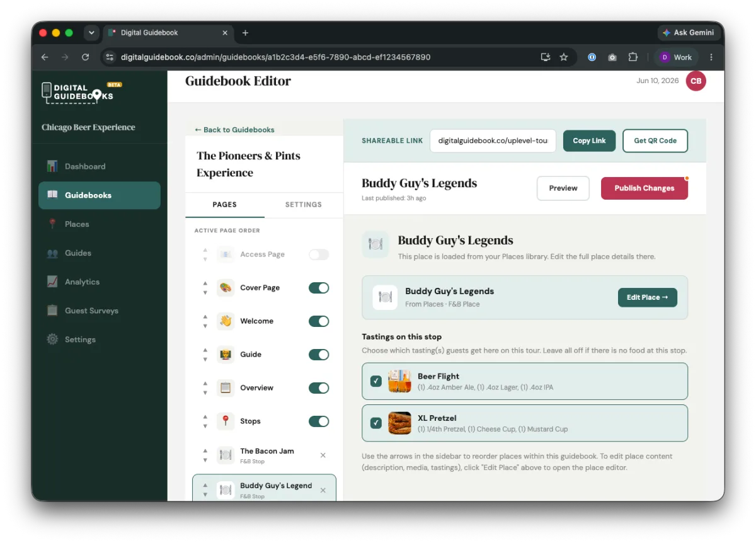This screenshot has height=543, width=756.
Task: Click Buddy Guy's Legend sidebar plate icon
Action: (226, 490)
